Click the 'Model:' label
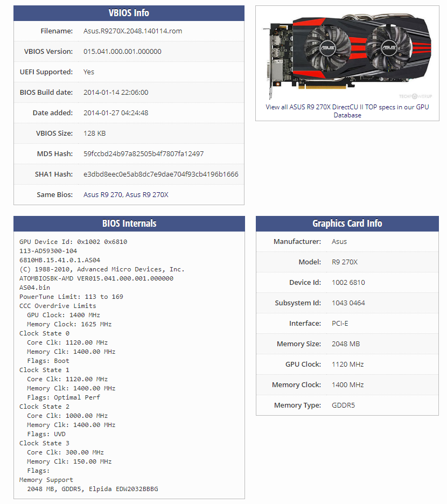The width and height of the screenshot is (447, 504). (x=310, y=262)
